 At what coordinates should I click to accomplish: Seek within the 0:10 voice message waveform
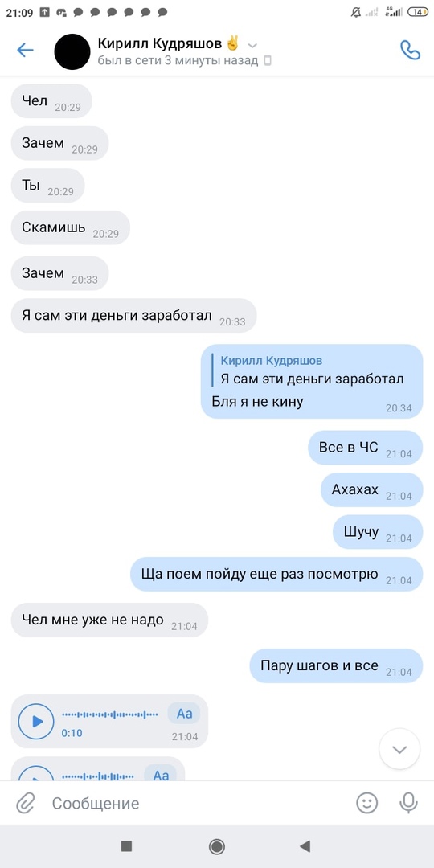point(109,714)
